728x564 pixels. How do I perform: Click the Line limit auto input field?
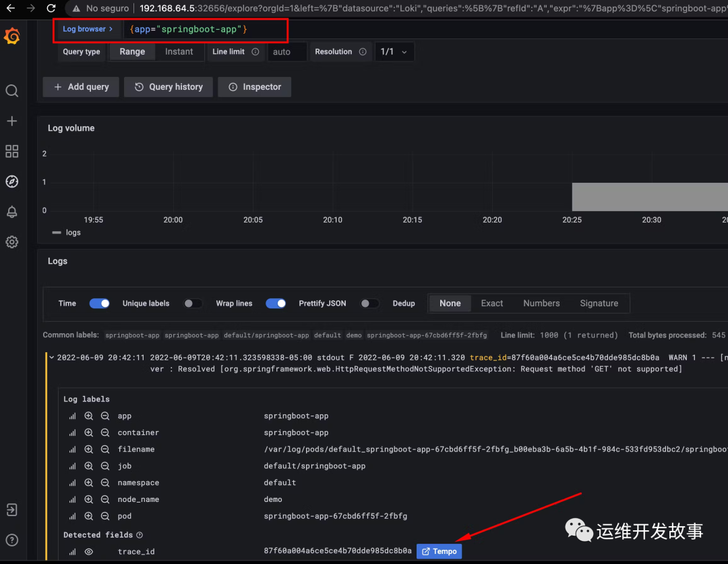tap(287, 51)
